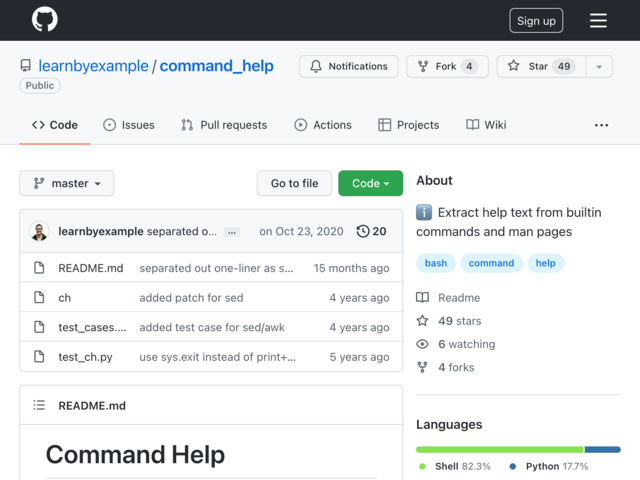The image size is (640, 480).
Task: Click the README.md heading above Command Help
Action: (92, 406)
